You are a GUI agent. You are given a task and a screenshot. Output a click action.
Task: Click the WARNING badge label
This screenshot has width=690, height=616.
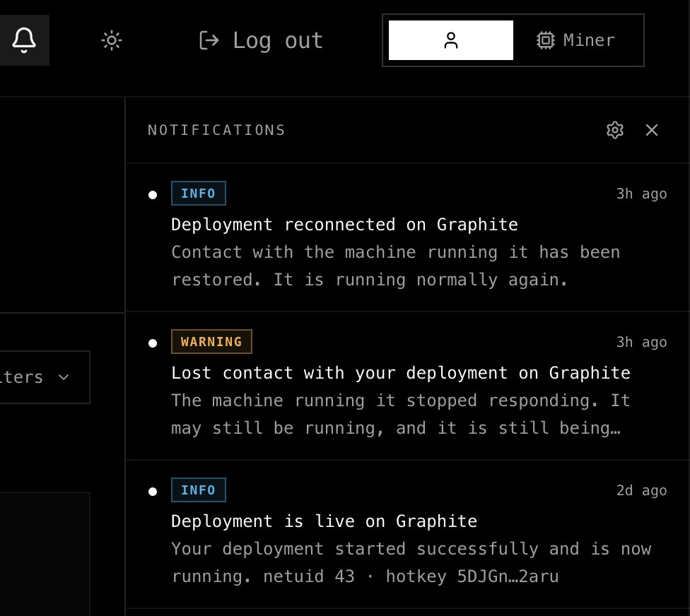pyautogui.click(x=211, y=342)
